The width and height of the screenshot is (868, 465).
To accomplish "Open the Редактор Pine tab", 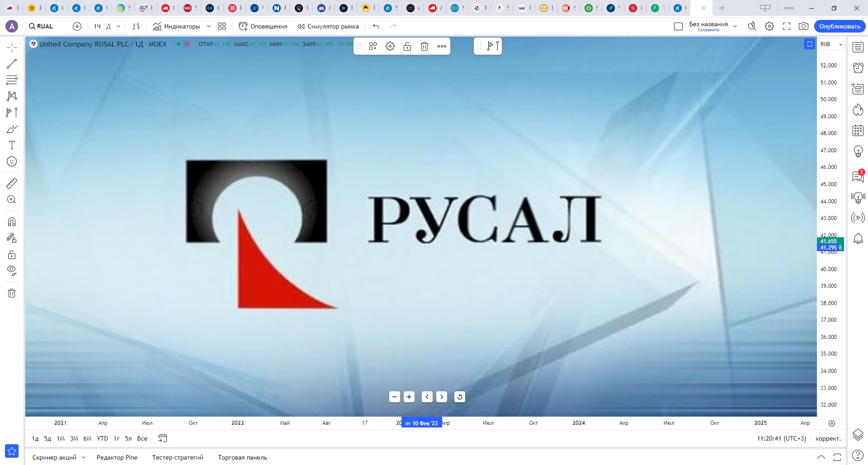I will (117, 457).
